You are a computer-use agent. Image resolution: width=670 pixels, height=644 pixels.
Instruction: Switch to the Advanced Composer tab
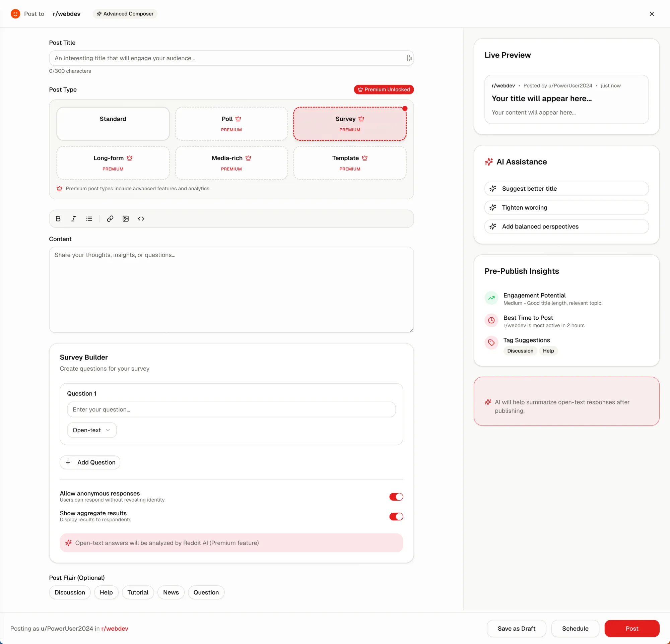(x=125, y=14)
